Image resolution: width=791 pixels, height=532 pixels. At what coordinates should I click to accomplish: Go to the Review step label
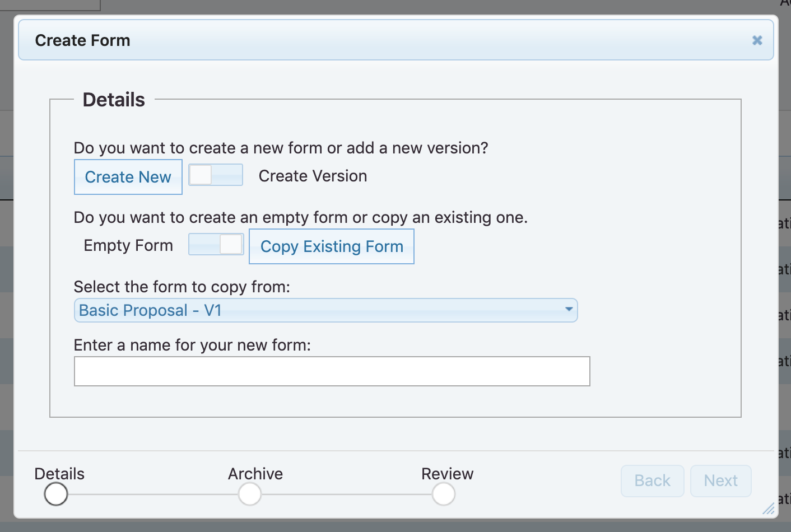447,474
